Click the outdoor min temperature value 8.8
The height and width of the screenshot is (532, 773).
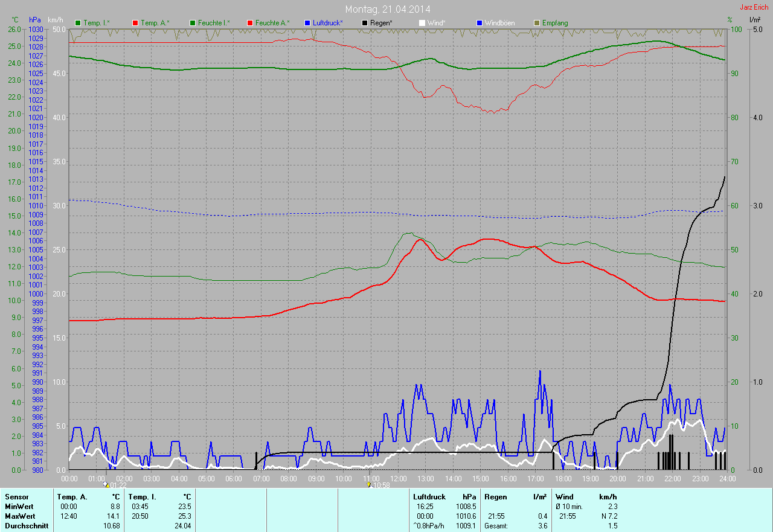pyautogui.click(x=115, y=507)
